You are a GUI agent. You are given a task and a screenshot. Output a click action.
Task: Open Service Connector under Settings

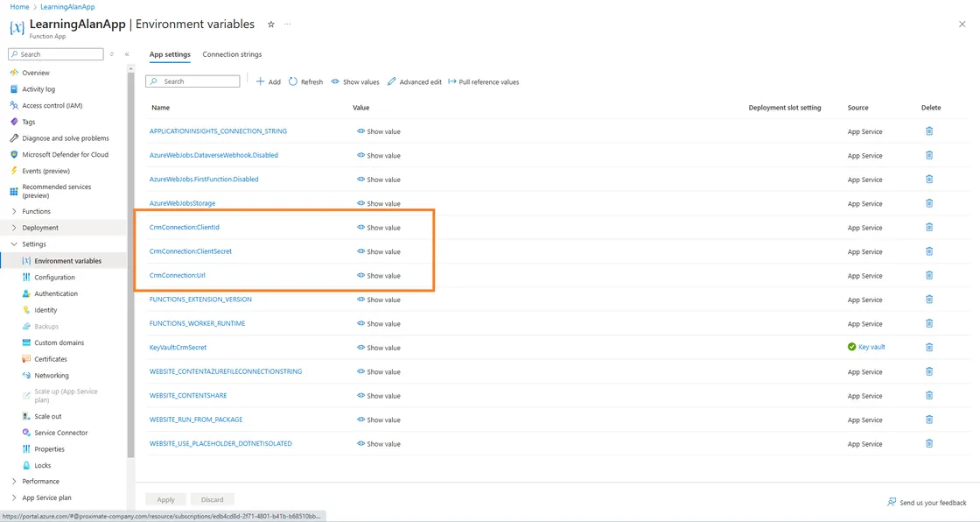point(60,433)
